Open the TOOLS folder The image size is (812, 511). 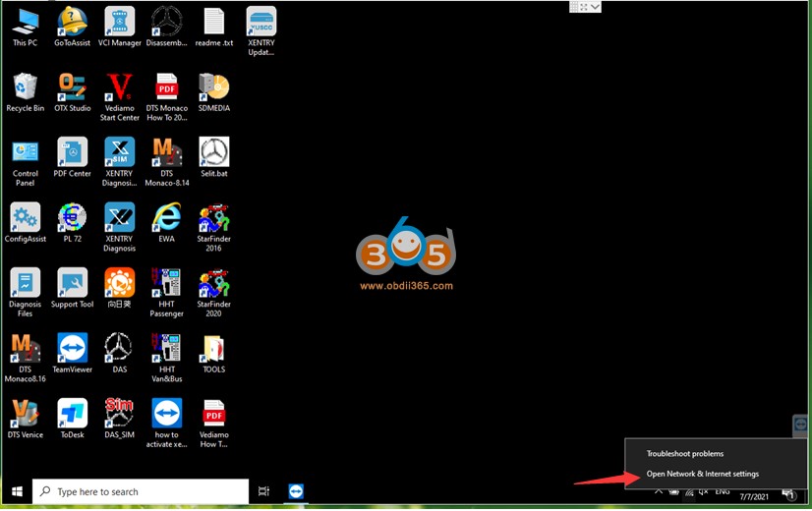coord(214,354)
